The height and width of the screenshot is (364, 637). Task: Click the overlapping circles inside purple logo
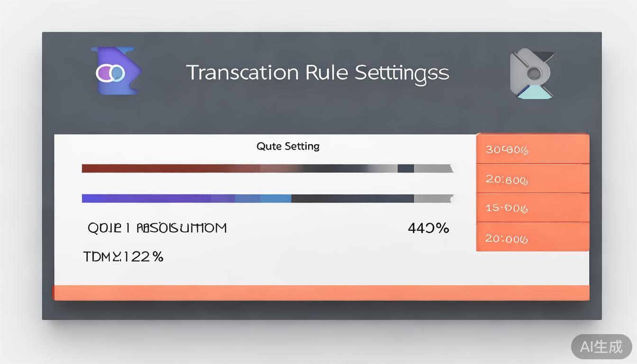pyautogui.click(x=110, y=73)
